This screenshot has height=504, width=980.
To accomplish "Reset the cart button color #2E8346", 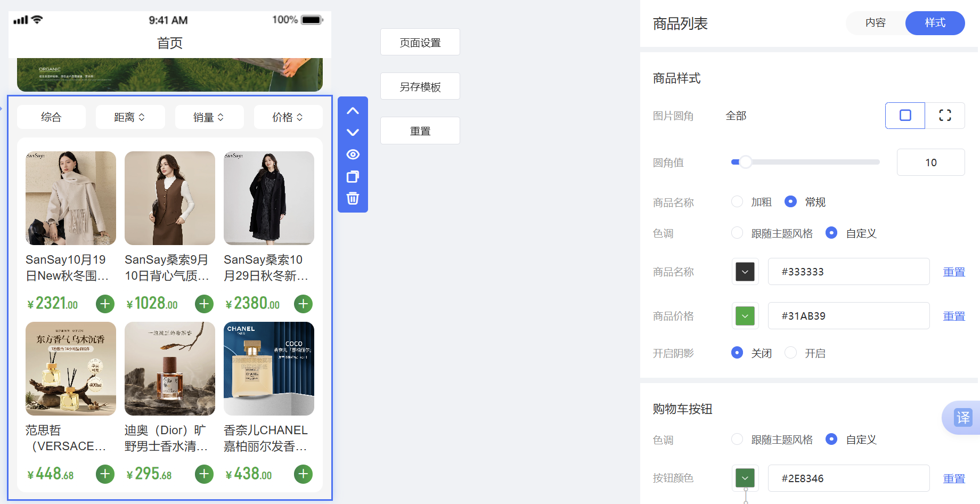I will (x=954, y=478).
